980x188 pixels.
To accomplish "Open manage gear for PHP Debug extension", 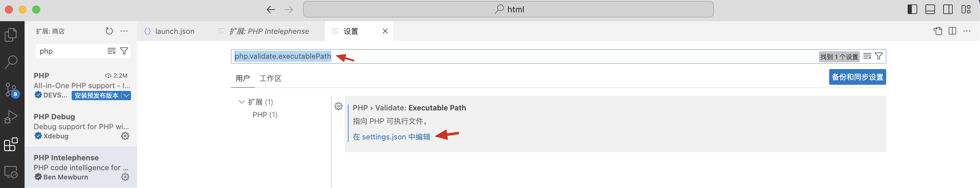I will [125, 136].
